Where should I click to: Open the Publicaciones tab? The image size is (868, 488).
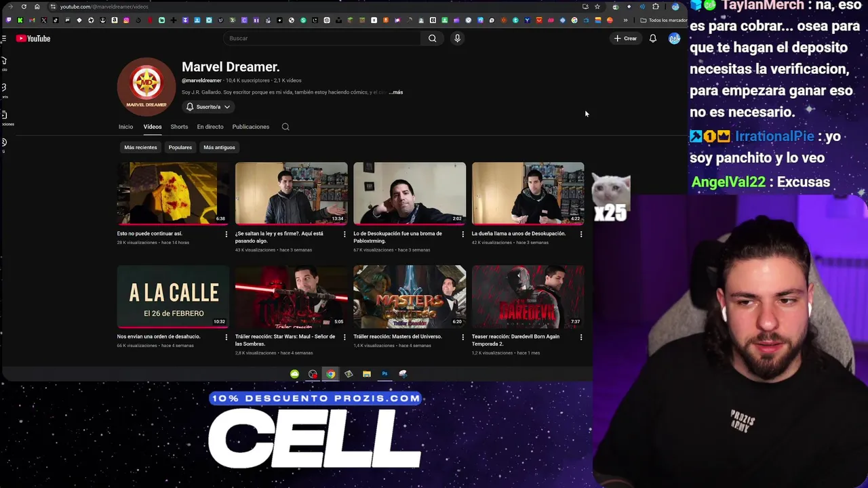[x=251, y=127]
